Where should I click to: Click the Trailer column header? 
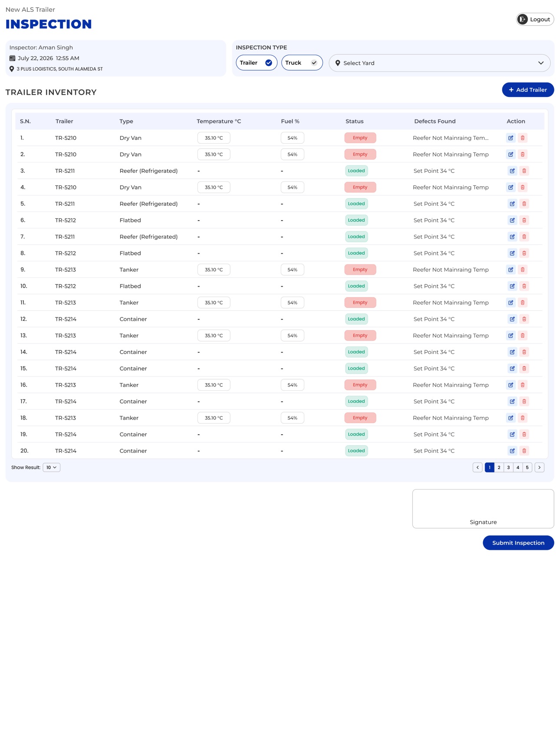click(64, 121)
